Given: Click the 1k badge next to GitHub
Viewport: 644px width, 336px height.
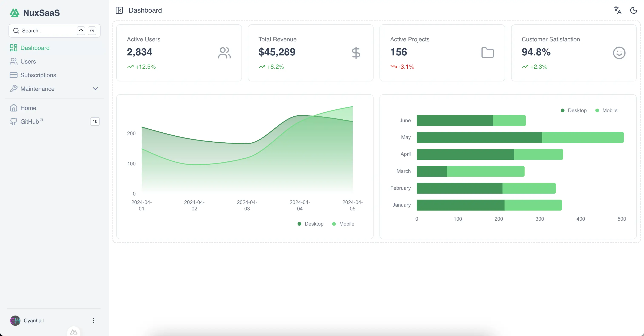Looking at the screenshot, I should [x=95, y=121].
